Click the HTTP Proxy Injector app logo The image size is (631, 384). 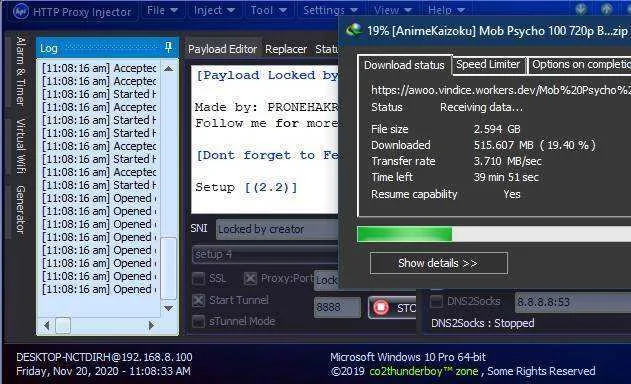coord(21,12)
